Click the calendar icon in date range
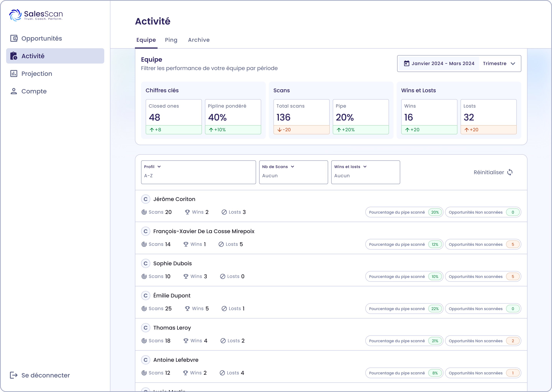 point(407,64)
